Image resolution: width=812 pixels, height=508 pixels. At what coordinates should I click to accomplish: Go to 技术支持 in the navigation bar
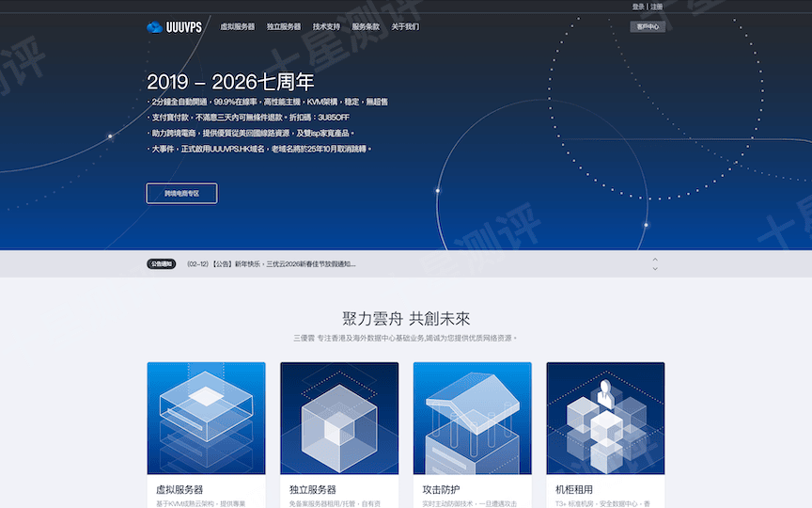click(326, 27)
